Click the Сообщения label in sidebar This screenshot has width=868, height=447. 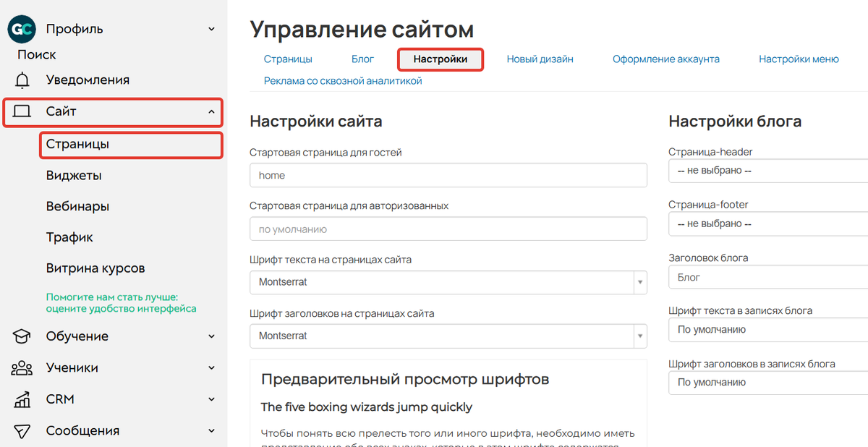pyautogui.click(x=82, y=430)
